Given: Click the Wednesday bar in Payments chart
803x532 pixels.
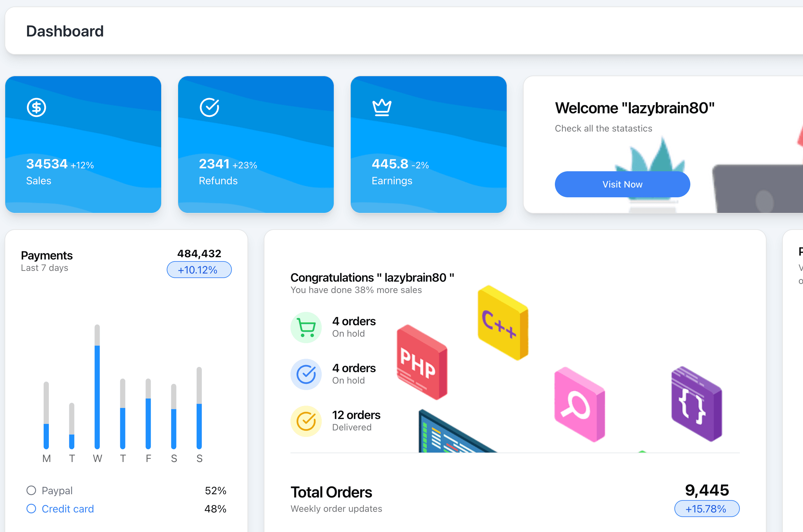Looking at the screenshot, I should click(97, 387).
